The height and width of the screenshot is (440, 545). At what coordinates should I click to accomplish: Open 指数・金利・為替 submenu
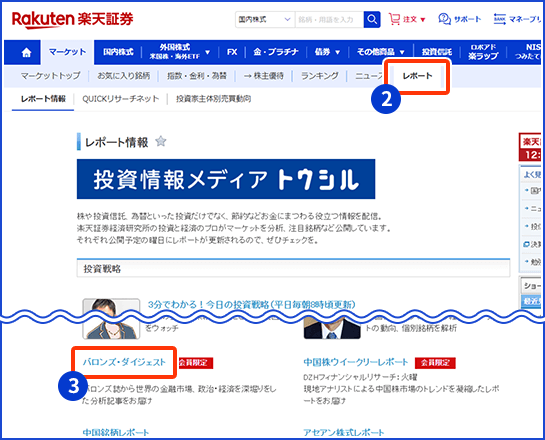coord(197,75)
